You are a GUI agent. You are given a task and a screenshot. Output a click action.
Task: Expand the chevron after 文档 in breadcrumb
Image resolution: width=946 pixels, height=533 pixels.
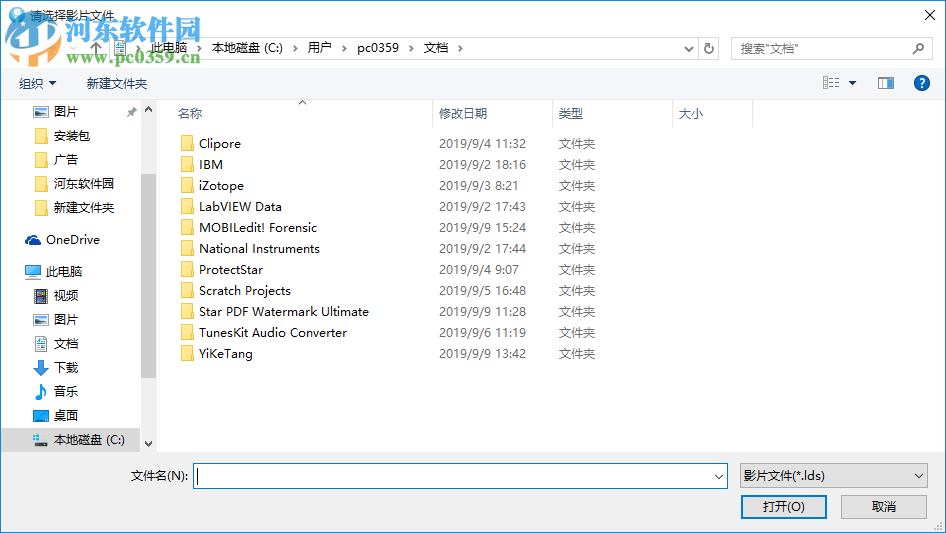(460, 48)
